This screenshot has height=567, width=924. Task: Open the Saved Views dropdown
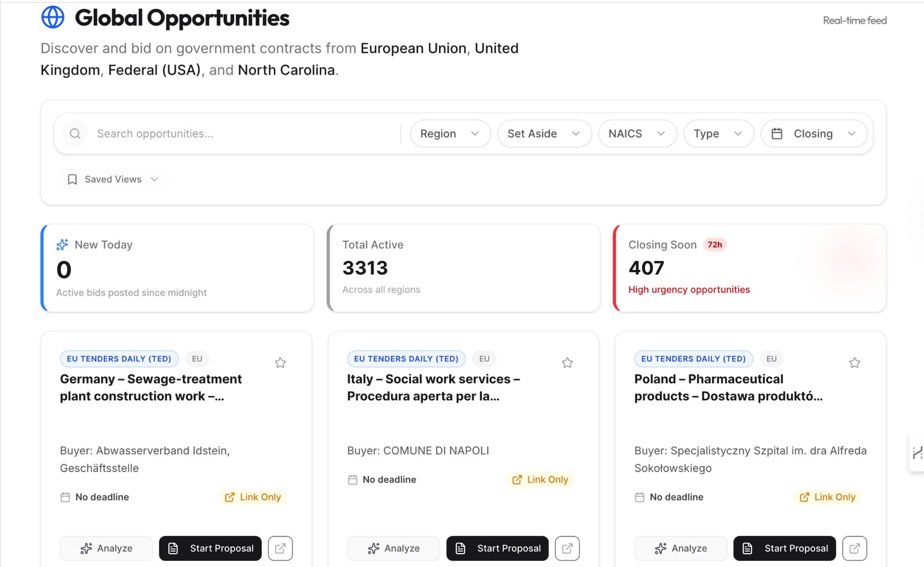pos(113,179)
